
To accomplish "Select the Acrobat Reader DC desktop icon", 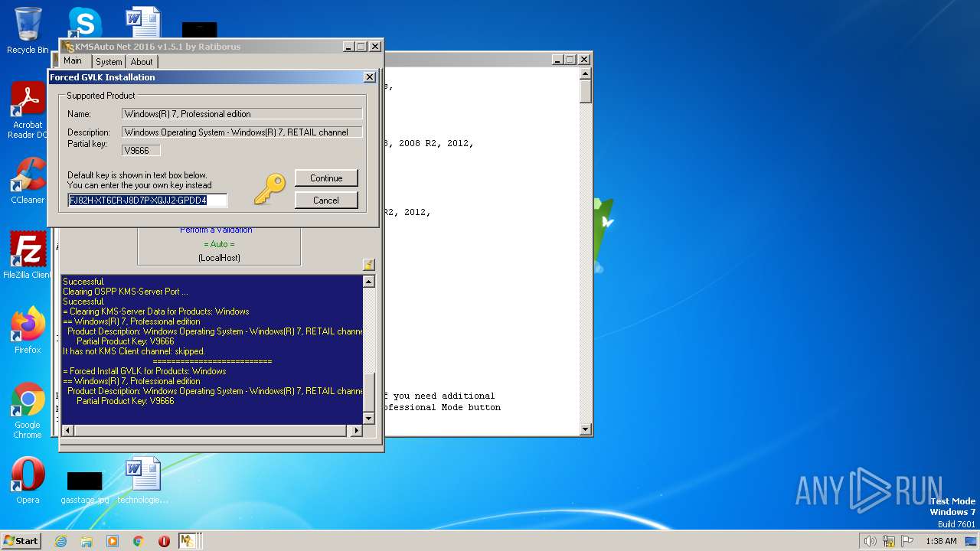I will (28, 111).
